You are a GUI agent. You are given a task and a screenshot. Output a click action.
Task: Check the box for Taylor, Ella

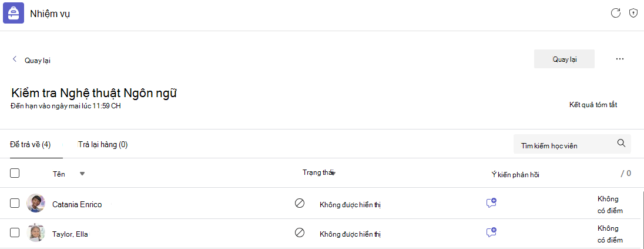point(15,233)
